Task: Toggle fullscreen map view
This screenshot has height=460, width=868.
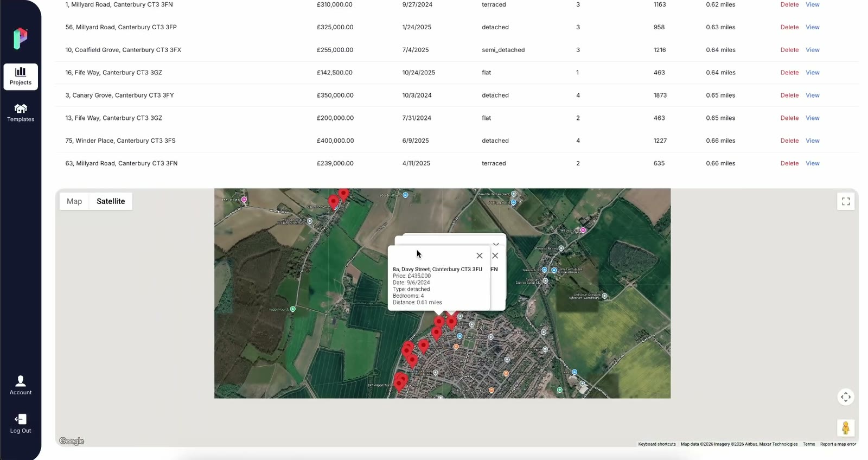Action: pos(846,201)
